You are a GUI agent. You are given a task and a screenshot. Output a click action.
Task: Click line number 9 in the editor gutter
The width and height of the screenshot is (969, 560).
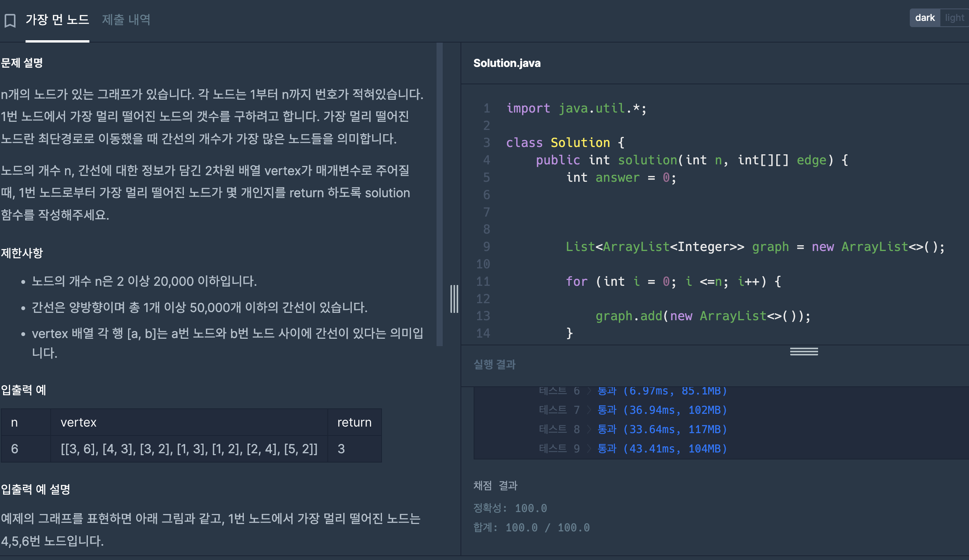pyautogui.click(x=486, y=247)
